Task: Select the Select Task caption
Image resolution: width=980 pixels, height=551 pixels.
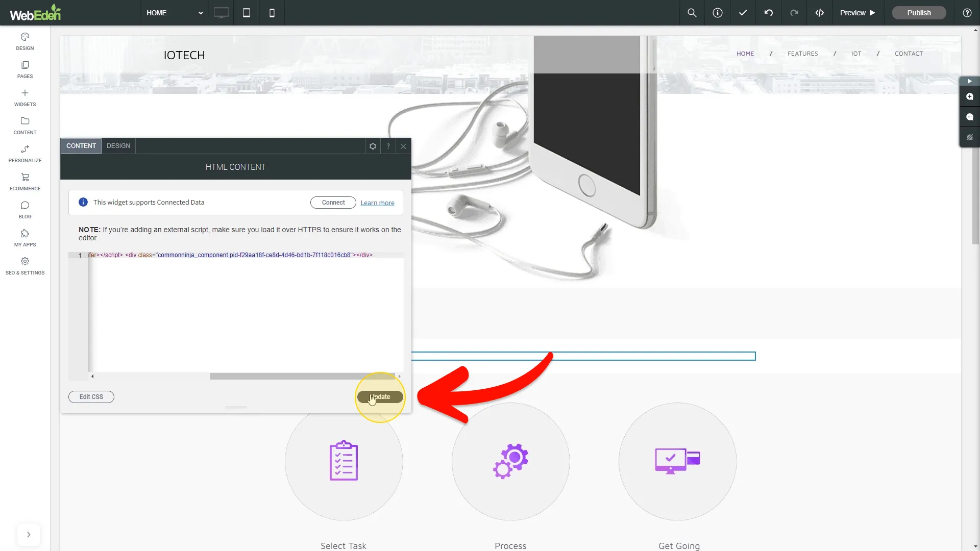Action: tap(344, 546)
